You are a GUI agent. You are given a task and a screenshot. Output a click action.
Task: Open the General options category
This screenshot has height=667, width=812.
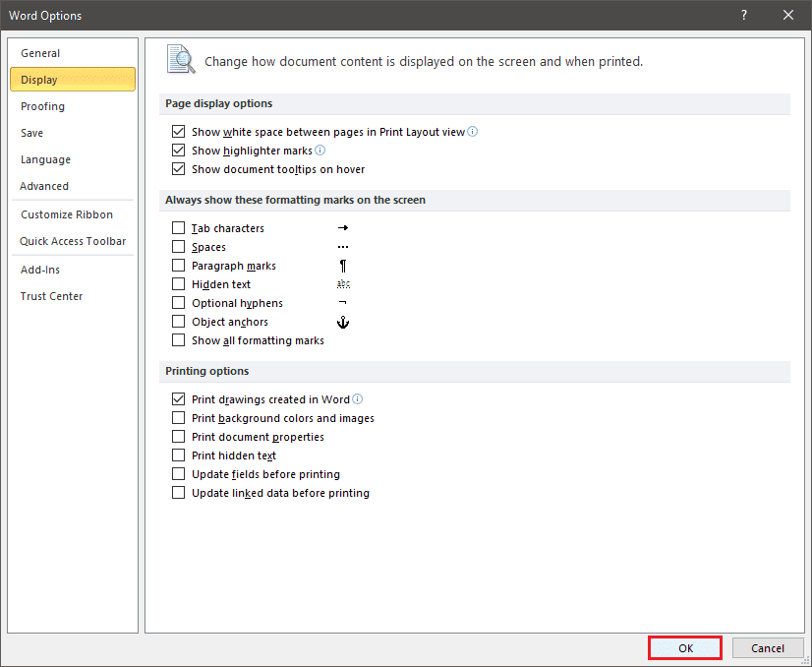[40, 53]
